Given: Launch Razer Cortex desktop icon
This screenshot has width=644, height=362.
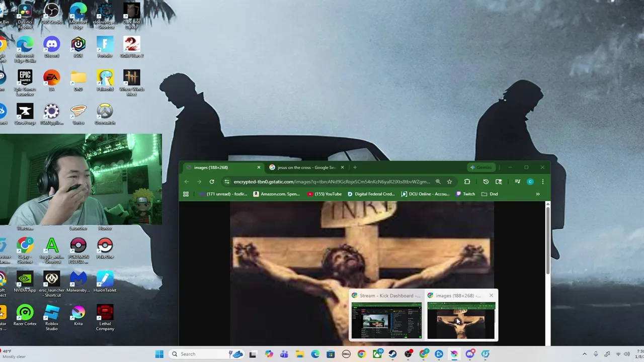Looking at the screenshot, I should pyautogui.click(x=25, y=315).
